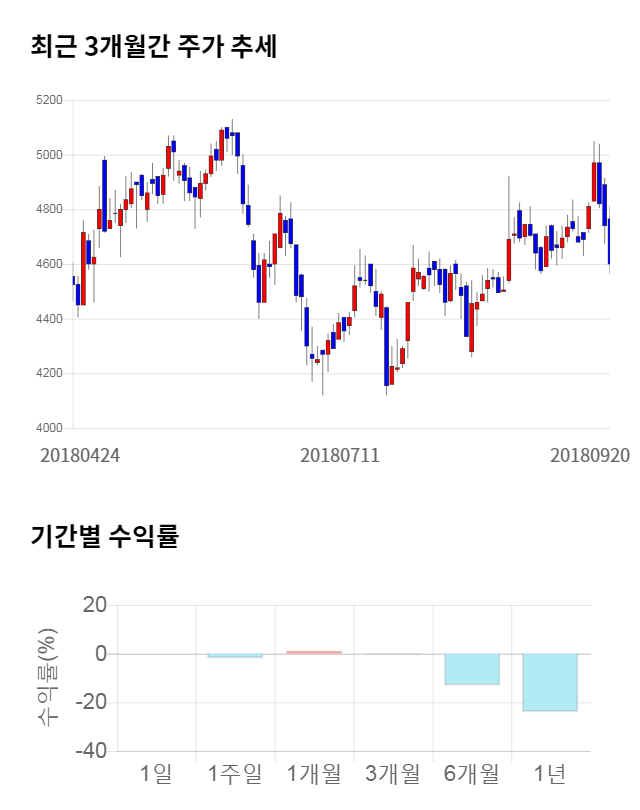Select the 1년 period label
This screenshot has height=810, width=640.
tap(550, 773)
